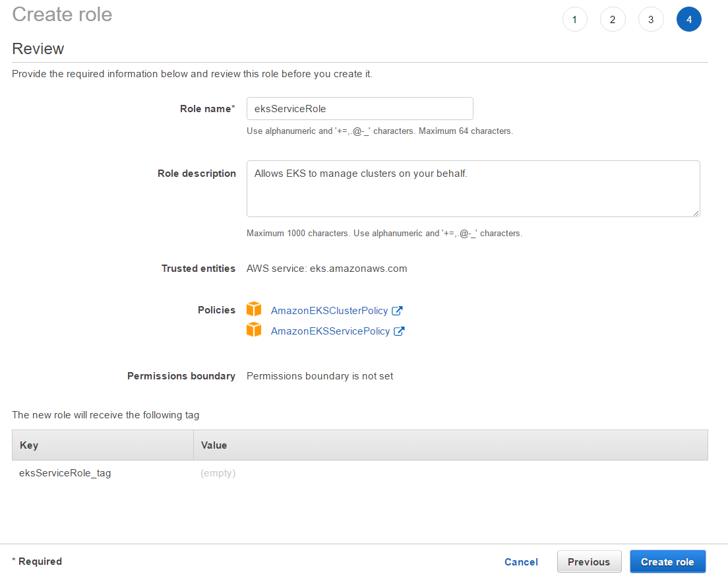Viewport: 728px width, 578px height.
Task: Go back with the Previous button
Action: (589, 562)
